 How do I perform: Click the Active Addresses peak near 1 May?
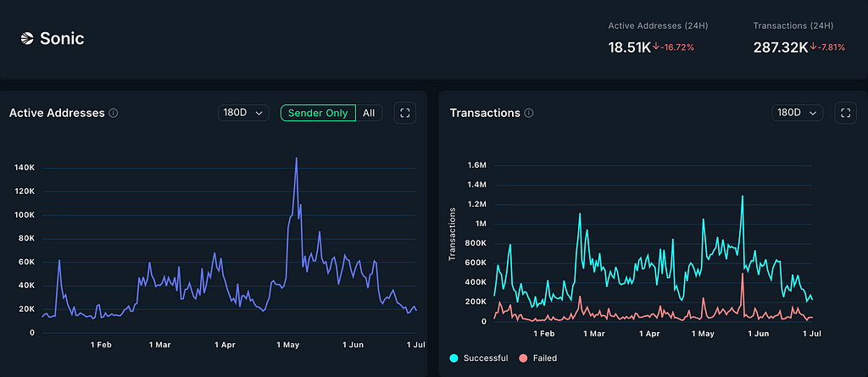pyautogui.click(x=297, y=158)
